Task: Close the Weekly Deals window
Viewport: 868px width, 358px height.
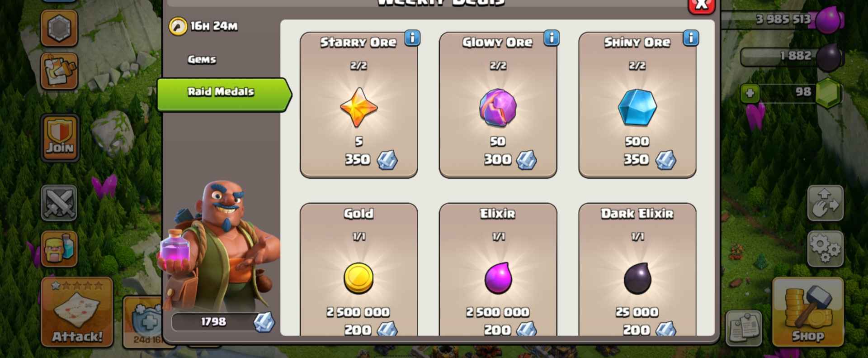Action: tap(701, 5)
